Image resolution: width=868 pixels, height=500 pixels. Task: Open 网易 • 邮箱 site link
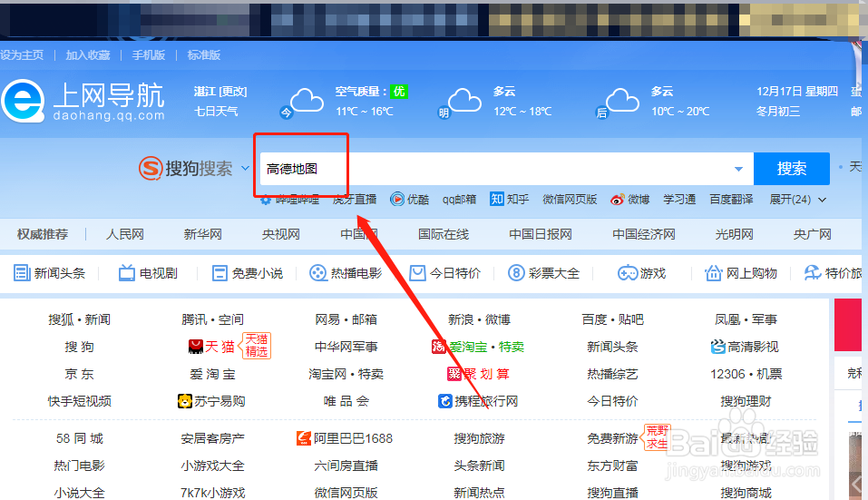[346, 319]
